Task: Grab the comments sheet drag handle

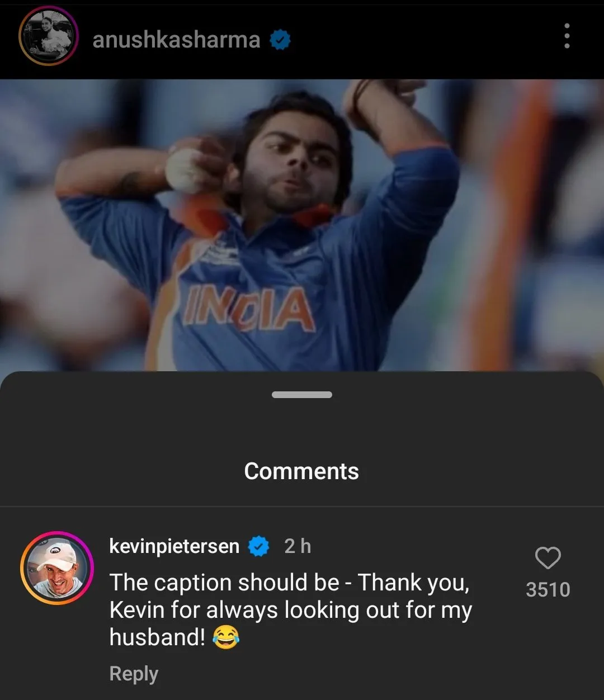Action: [x=302, y=395]
